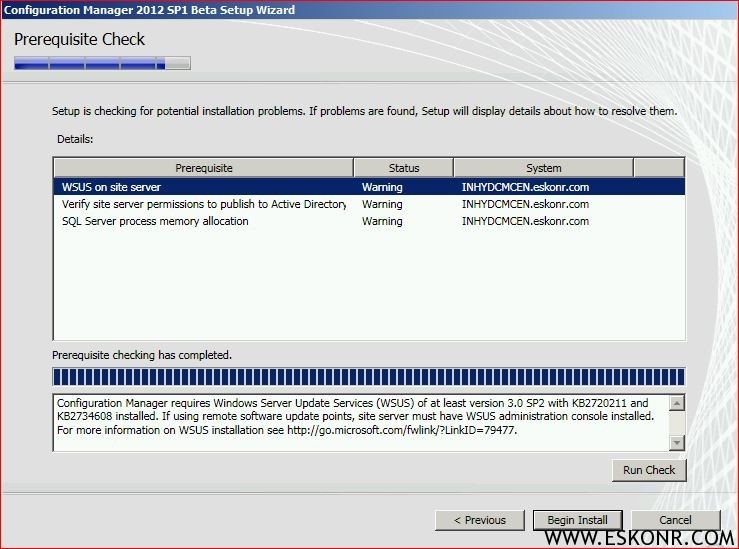739x549 pixels.
Task: Go back with the Previous button
Action: pyautogui.click(x=480, y=520)
